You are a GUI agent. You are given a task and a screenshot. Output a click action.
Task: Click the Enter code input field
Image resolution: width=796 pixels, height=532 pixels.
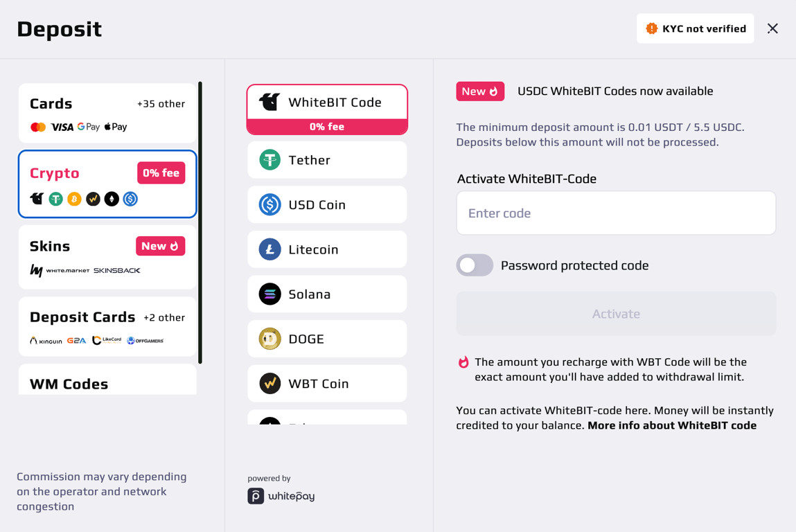[x=615, y=213]
